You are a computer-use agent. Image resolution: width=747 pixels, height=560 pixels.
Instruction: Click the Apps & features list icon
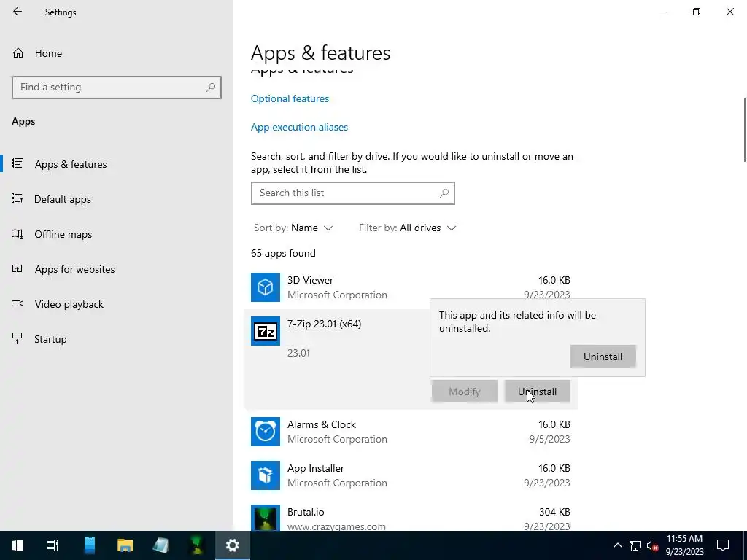pos(18,163)
